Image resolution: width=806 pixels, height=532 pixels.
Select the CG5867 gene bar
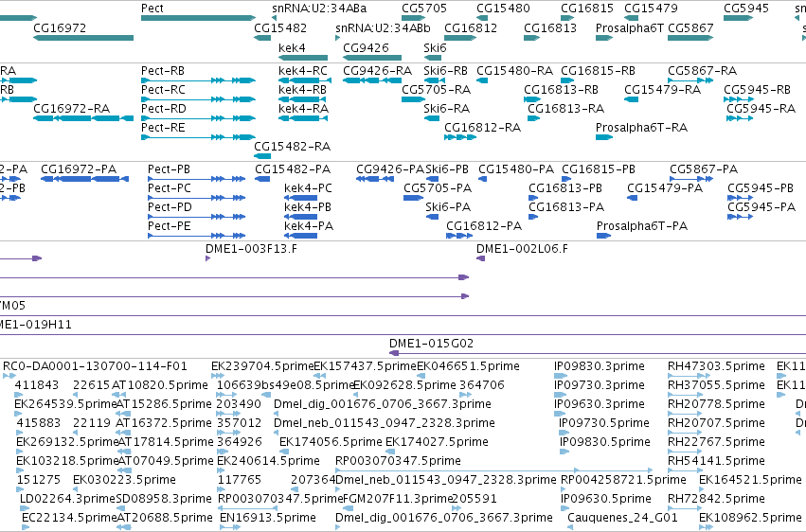pos(690,38)
